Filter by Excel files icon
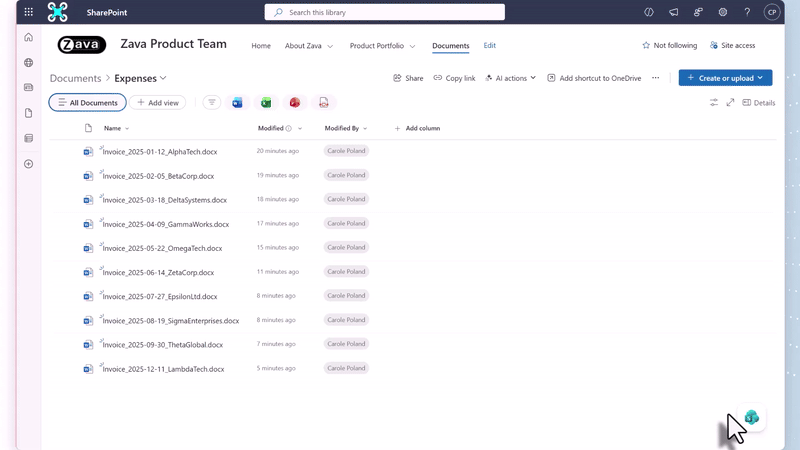This screenshot has width=800, height=450. (x=266, y=103)
